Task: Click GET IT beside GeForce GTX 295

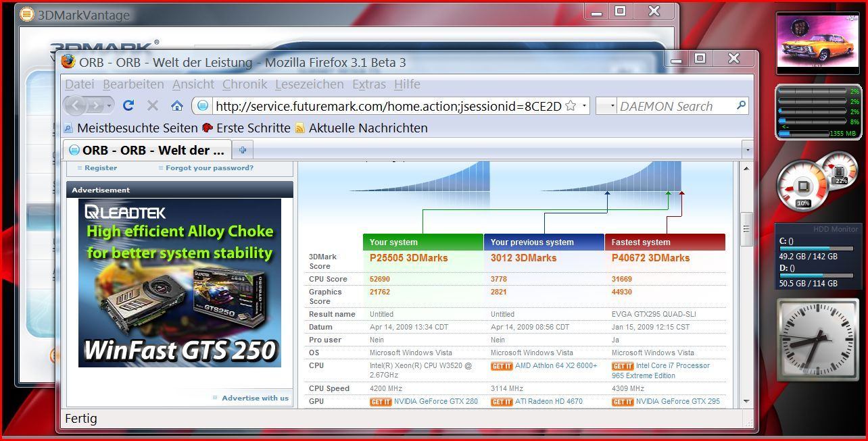Action: tap(623, 402)
